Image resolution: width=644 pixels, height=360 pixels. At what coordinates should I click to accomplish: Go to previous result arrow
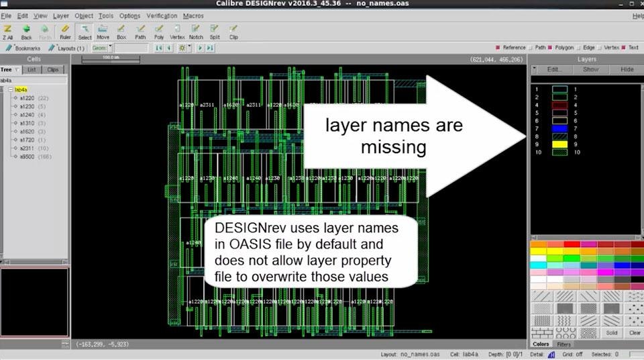click(168, 48)
